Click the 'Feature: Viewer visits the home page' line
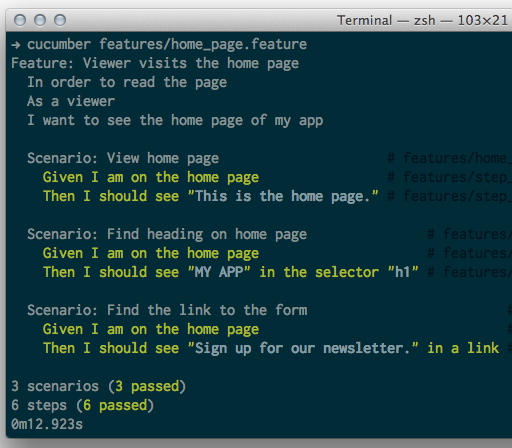Screen dimensions: 512x448 click(x=155, y=63)
